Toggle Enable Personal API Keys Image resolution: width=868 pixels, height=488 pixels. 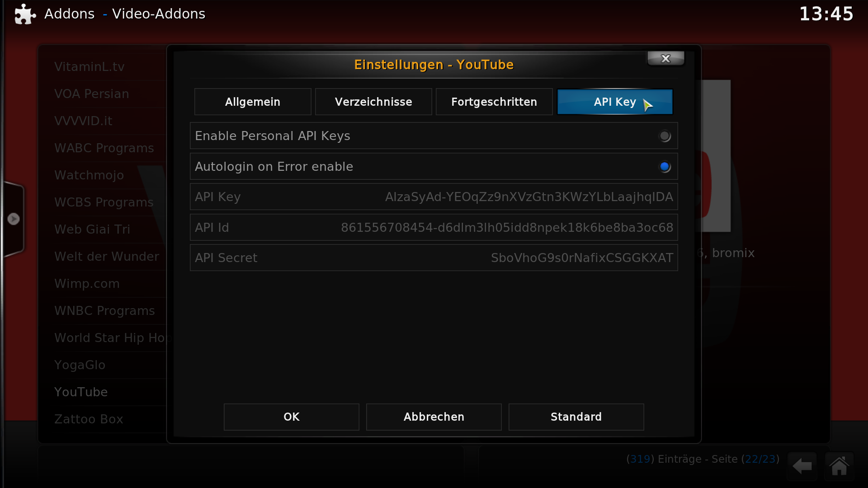point(434,136)
